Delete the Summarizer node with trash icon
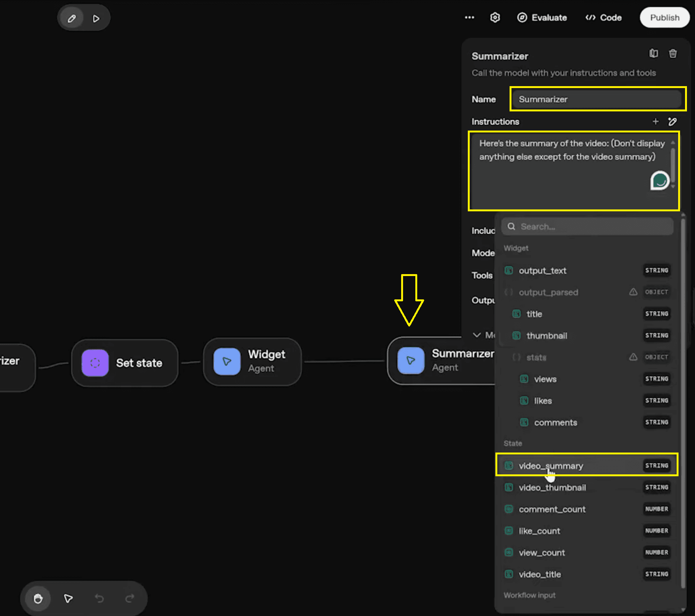 (x=673, y=54)
